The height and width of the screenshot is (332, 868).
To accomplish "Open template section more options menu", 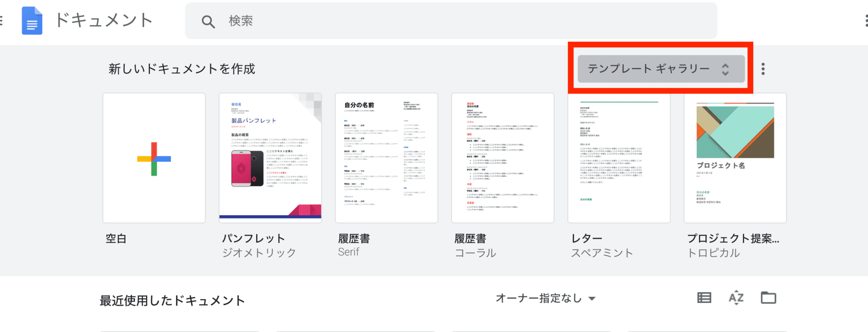I will 763,69.
